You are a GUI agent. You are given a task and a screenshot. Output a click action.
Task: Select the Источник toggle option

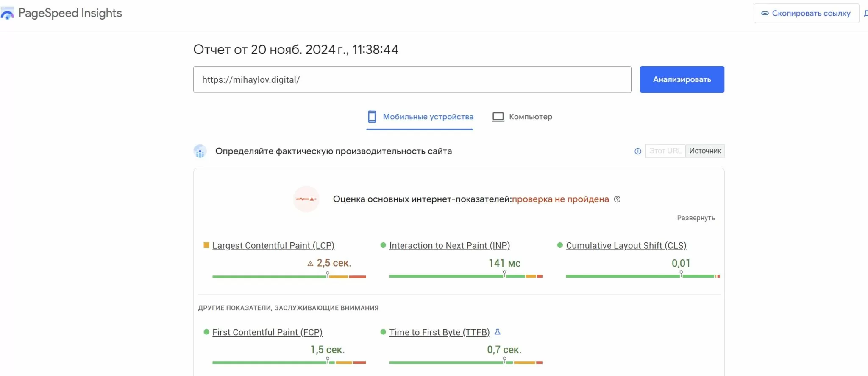[705, 151]
